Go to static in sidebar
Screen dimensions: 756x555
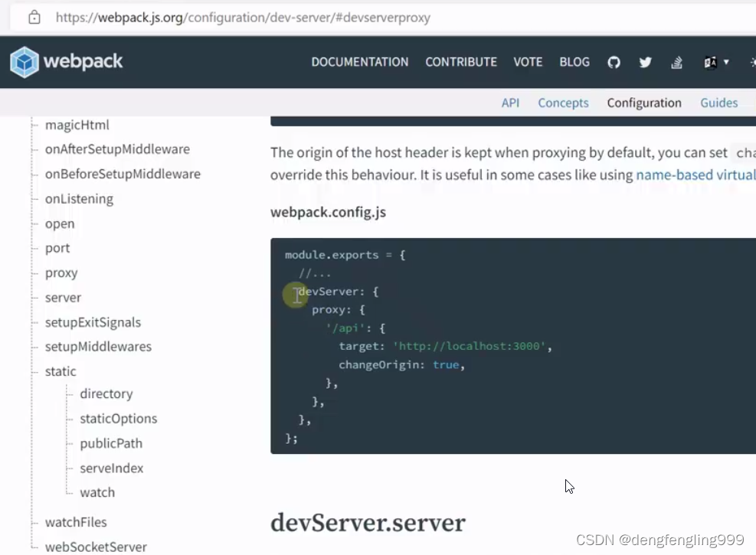click(61, 371)
